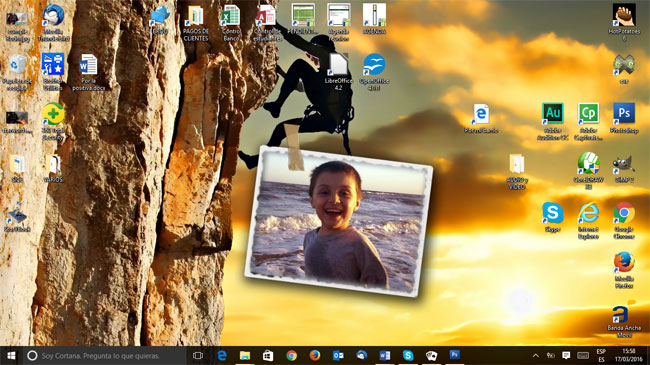Open the Windows Start menu
The width and height of the screenshot is (650, 365).
tap(11, 355)
